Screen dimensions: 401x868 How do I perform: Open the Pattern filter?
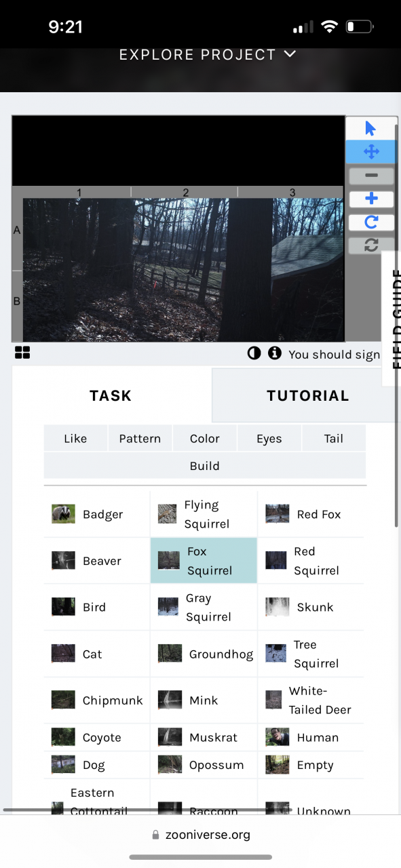click(140, 439)
